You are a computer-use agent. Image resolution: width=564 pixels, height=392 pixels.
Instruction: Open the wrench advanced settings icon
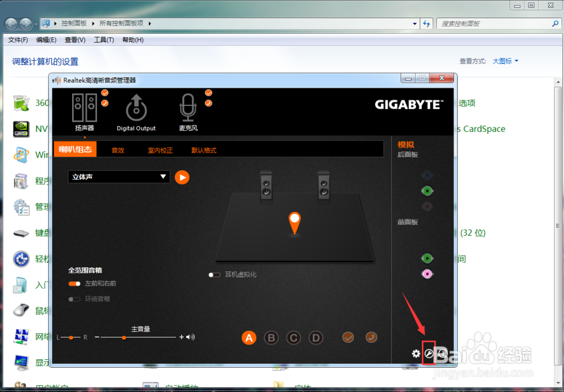429,354
